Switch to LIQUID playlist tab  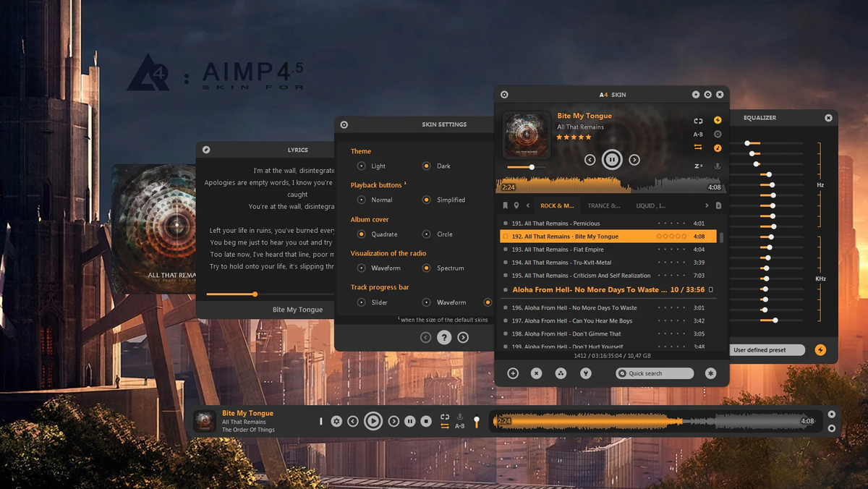[651, 206]
